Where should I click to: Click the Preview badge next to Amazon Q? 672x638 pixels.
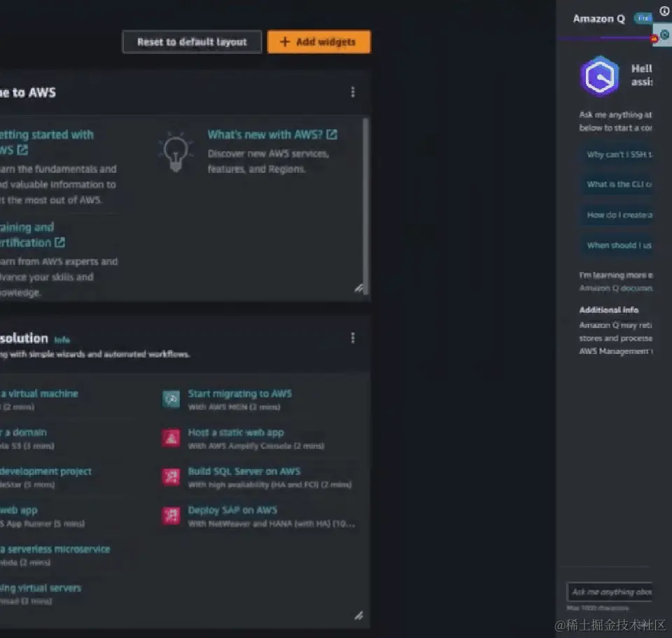(x=643, y=18)
